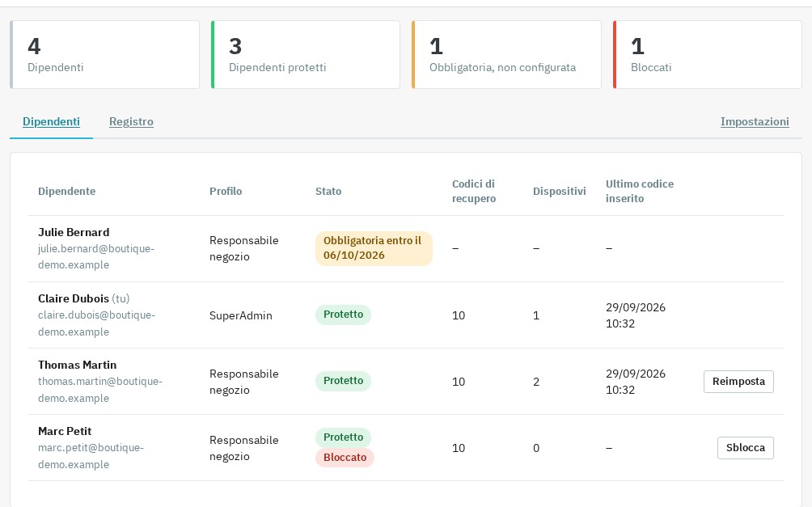Click thomas.martin email address
Viewport: 812px width, 507px height.
coord(100,390)
